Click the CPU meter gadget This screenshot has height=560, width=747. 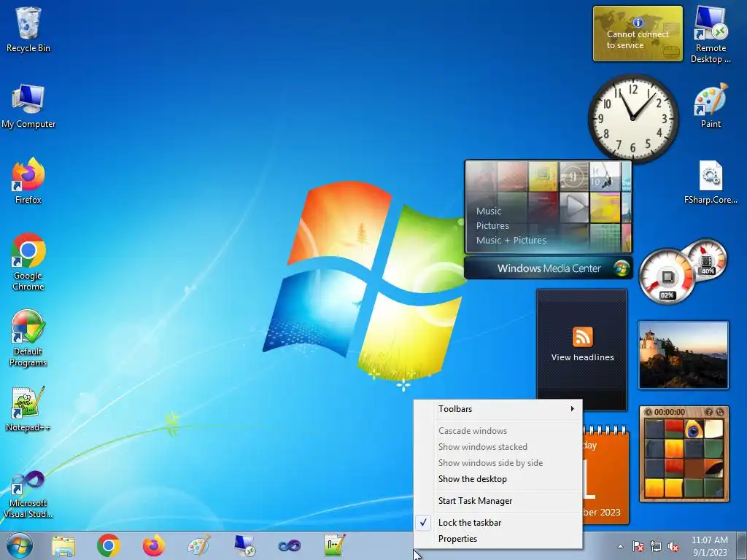[667, 276]
